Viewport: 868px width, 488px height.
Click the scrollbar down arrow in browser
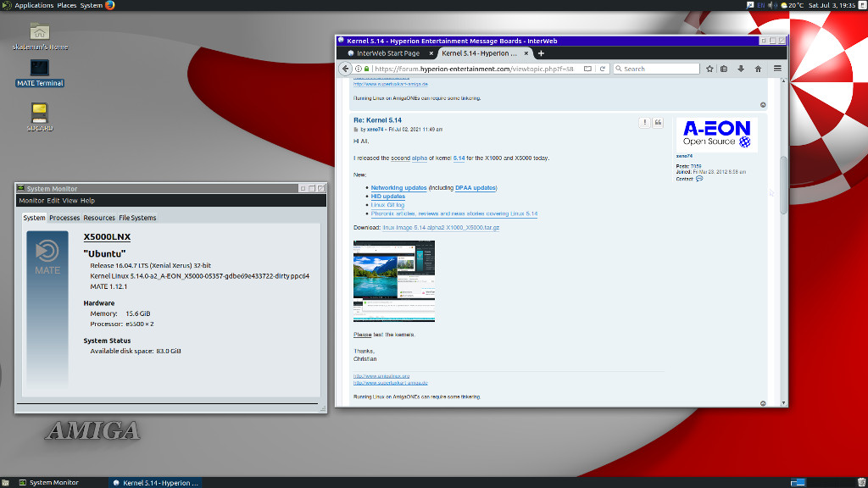pyautogui.click(x=783, y=403)
